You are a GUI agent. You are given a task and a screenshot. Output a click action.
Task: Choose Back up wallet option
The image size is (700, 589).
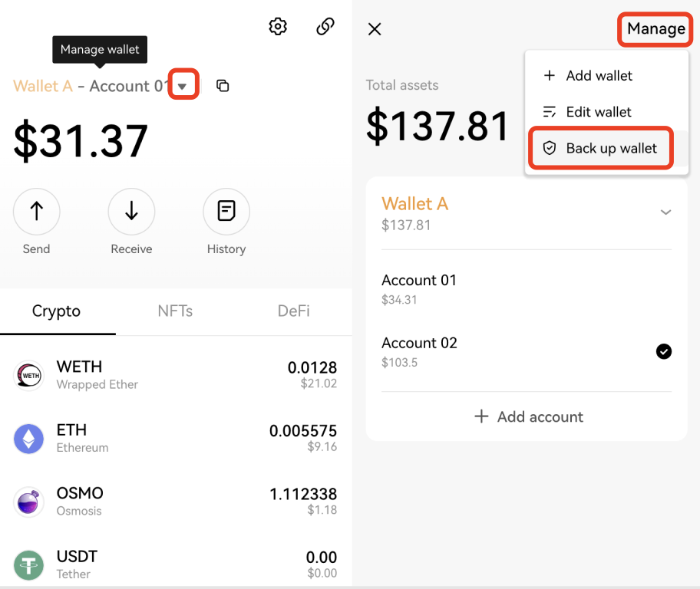(x=601, y=149)
